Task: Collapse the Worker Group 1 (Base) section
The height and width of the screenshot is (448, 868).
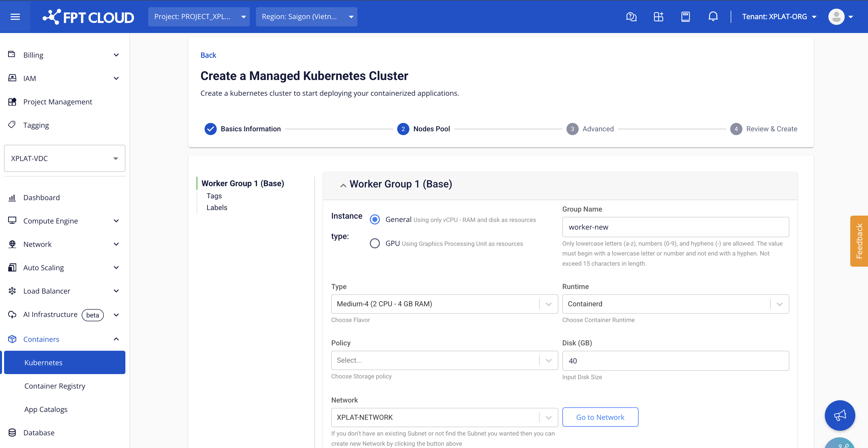Action: [343, 185]
